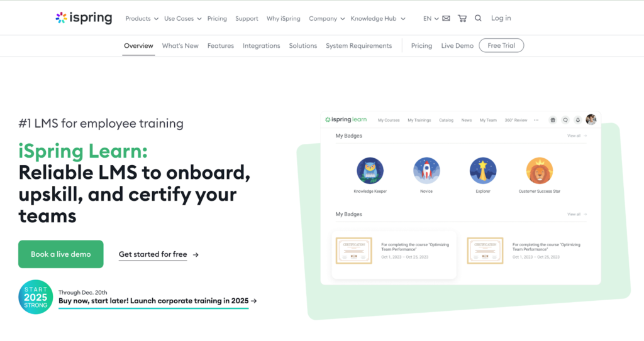Expand the Knowledge Hub dropdown

[x=378, y=18]
